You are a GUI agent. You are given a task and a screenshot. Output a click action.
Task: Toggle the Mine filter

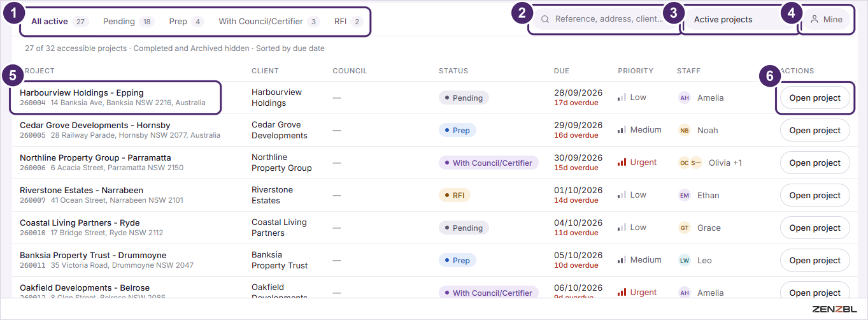point(826,19)
